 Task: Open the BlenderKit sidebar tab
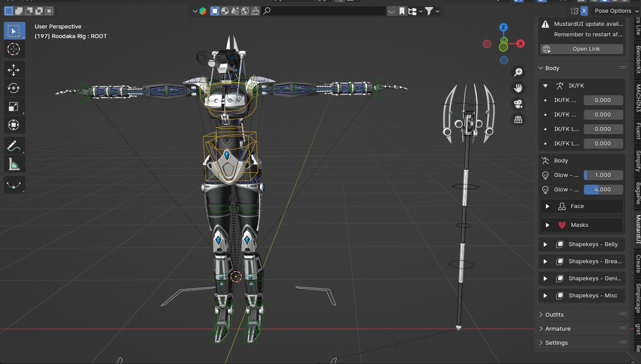pyautogui.click(x=638, y=59)
